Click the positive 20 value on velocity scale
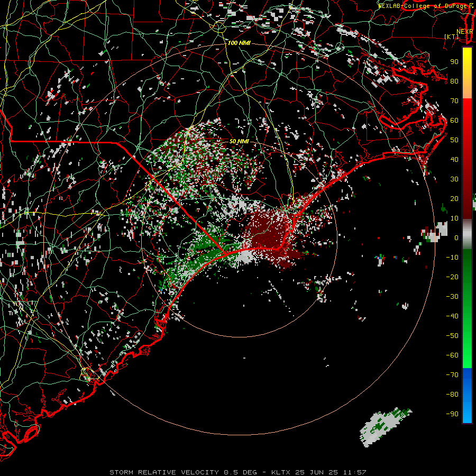The height and width of the screenshot is (476, 476). (x=454, y=199)
